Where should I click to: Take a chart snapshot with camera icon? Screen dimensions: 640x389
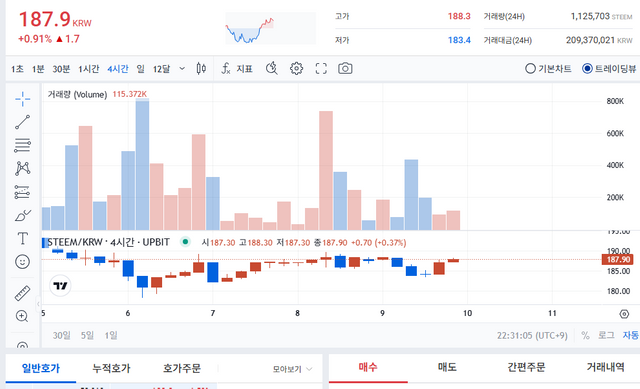click(345, 69)
